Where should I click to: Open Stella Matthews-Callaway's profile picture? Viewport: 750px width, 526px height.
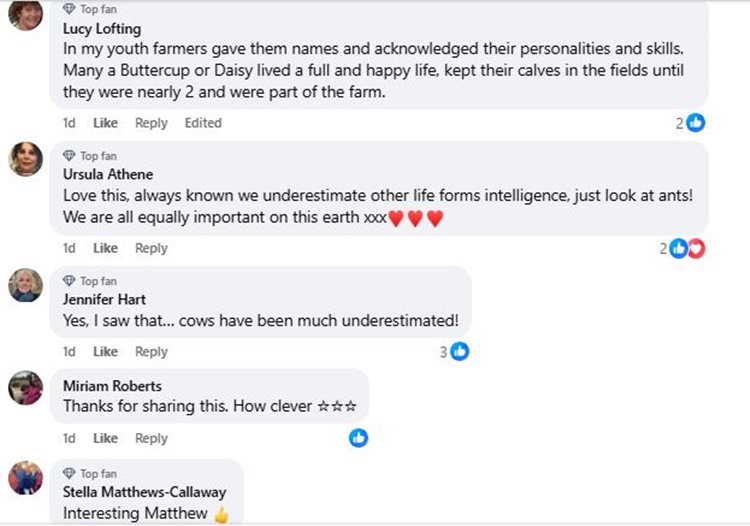pyautogui.click(x=26, y=478)
